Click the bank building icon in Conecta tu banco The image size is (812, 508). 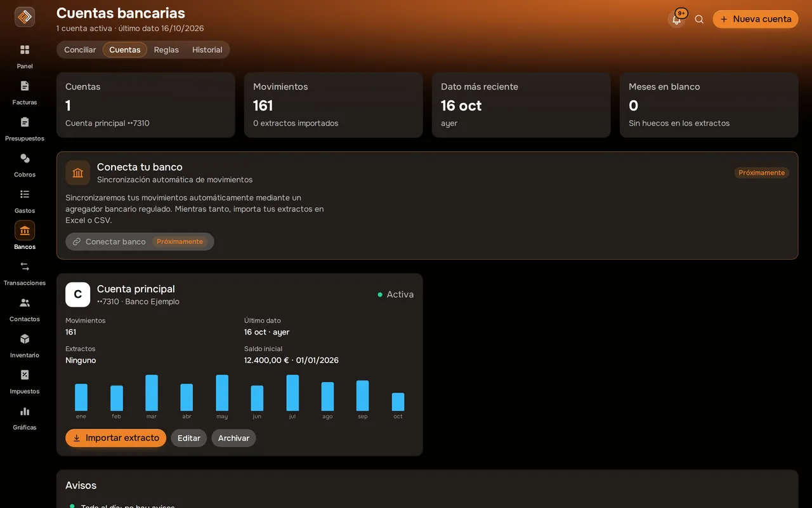[78, 173]
